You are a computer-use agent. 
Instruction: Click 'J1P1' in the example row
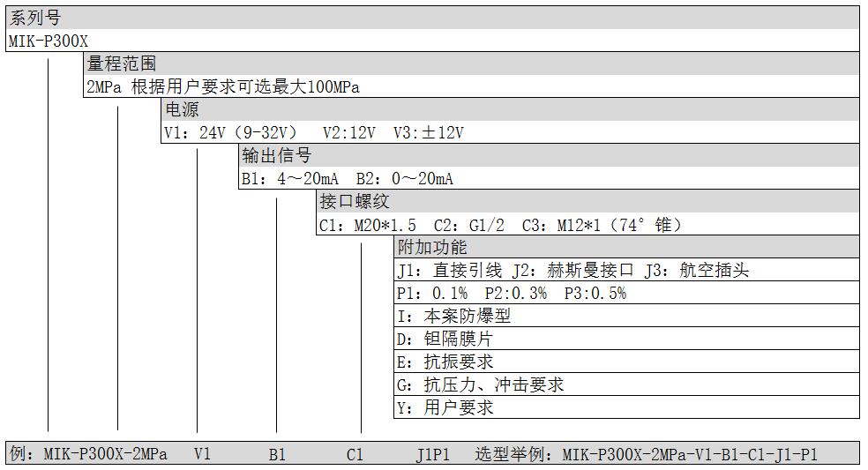click(433, 455)
